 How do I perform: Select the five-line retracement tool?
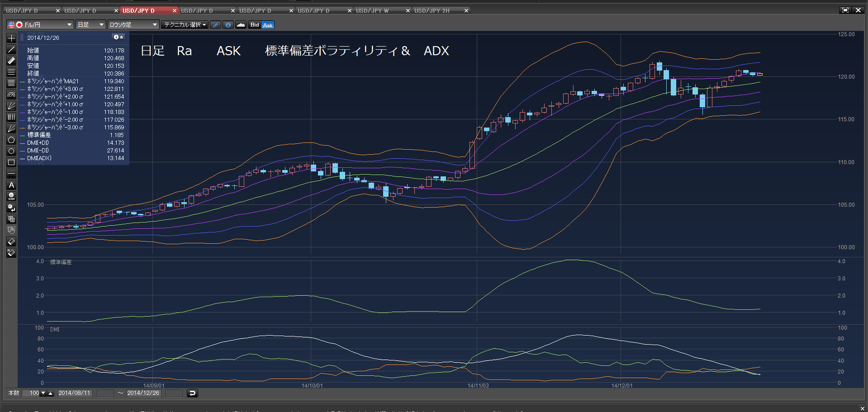coord(11,84)
